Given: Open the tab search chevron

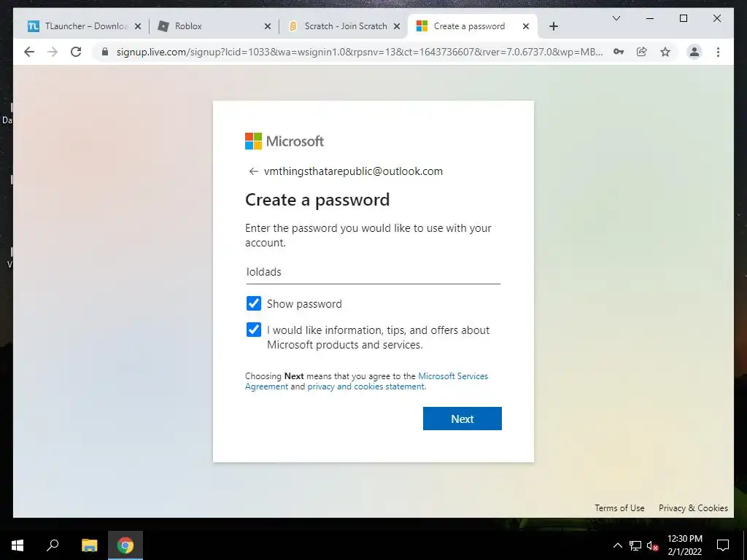Looking at the screenshot, I should click(x=616, y=18).
